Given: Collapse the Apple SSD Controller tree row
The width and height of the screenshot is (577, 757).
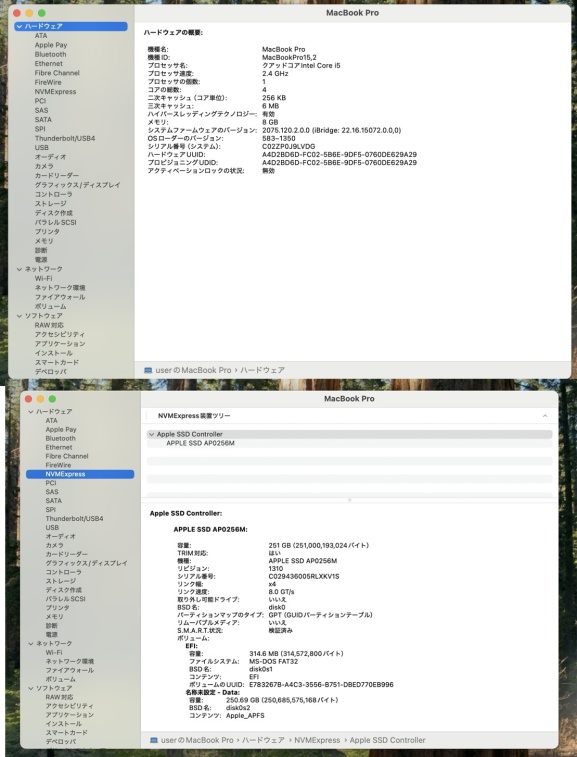Looking at the screenshot, I should (152, 435).
